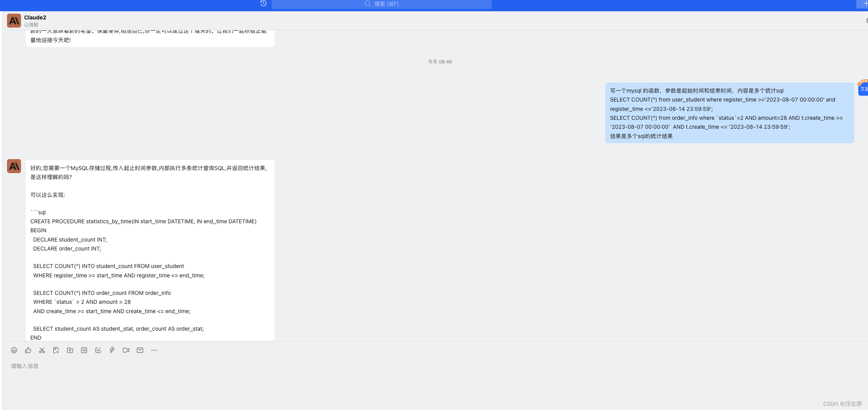Click the '山海鲸' subtitle under Claude2
The width and height of the screenshot is (868, 410).
(x=31, y=25)
